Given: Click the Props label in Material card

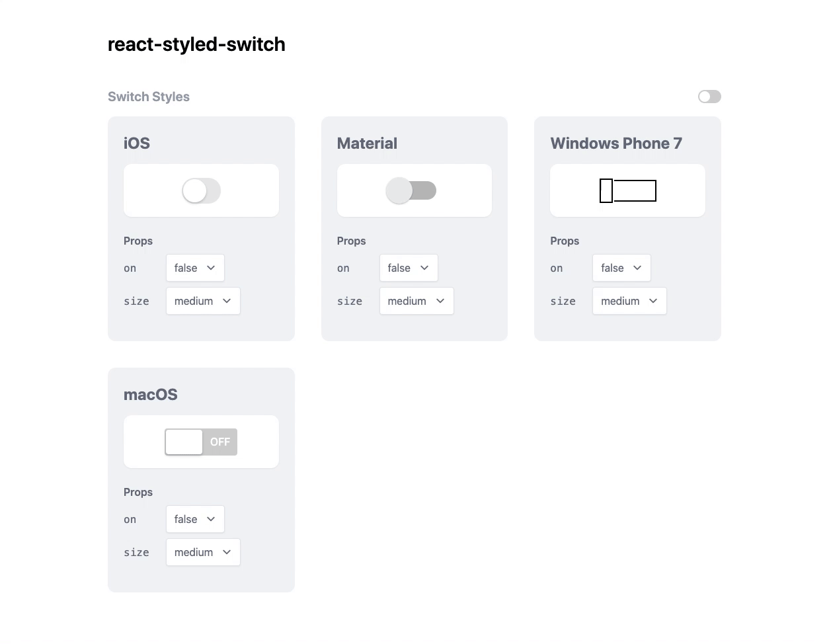Looking at the screenshot, I should (351, 241).
